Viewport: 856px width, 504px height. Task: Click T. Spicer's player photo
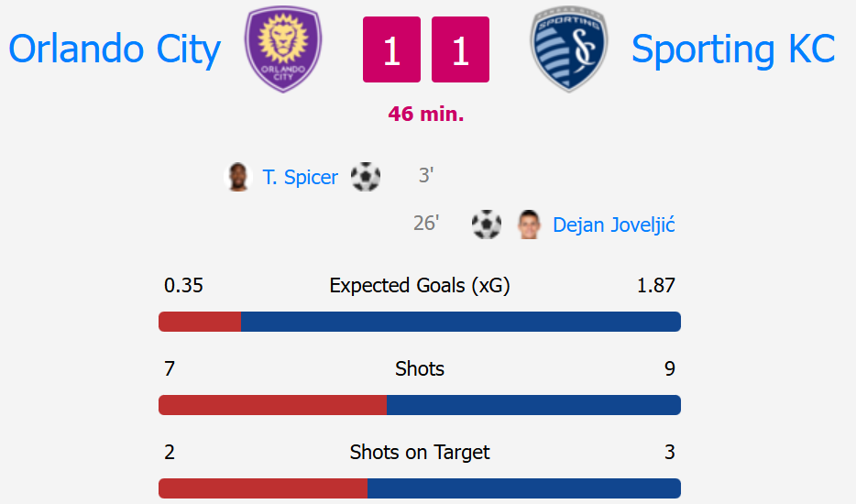click(238, 177)
